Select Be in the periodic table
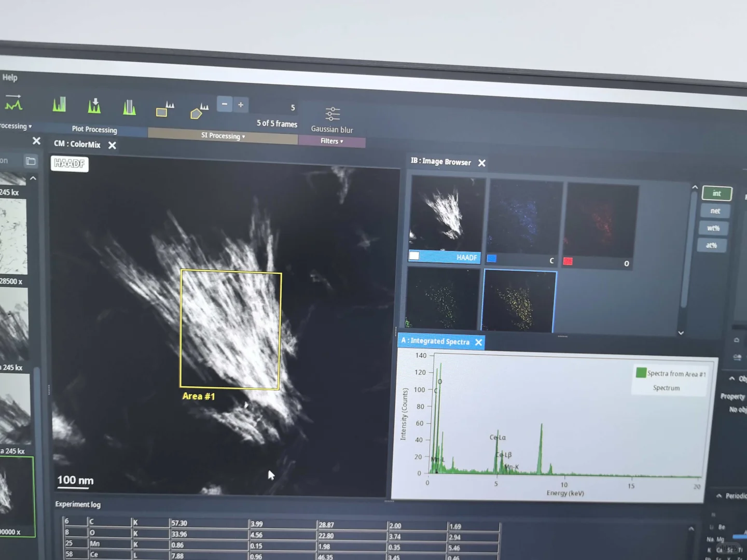The height and width of the screenshot is (560, 747). [x=722, y=527]
